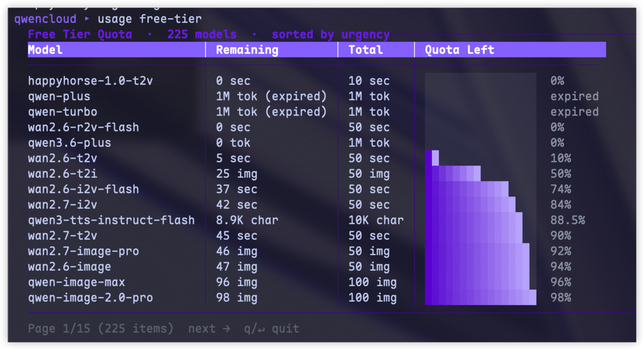Select the qwen-plus model name
Image resolution: width=644 pixels, height=350 pixels.
[x=59, y=97]
